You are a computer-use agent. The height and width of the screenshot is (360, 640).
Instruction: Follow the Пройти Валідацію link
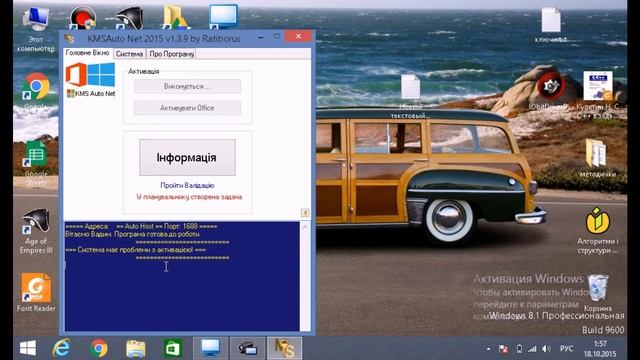tap(187, 185)
